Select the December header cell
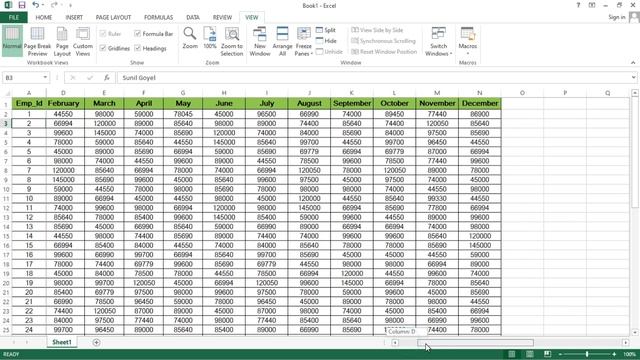The width and height of the screenshot is (640, 360). [x=480, y=104]
